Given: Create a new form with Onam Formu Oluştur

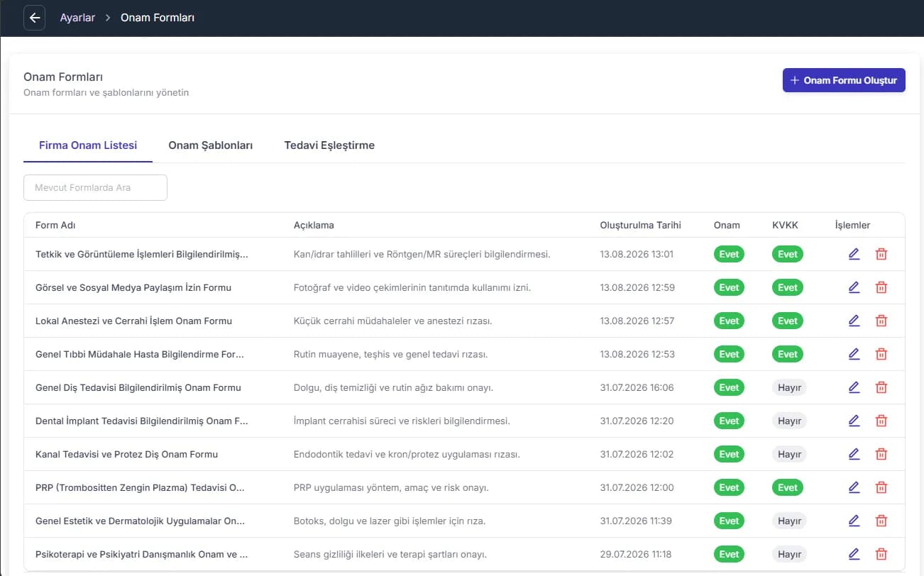Looking at the screenshot, I should click(x=844, y=80).
